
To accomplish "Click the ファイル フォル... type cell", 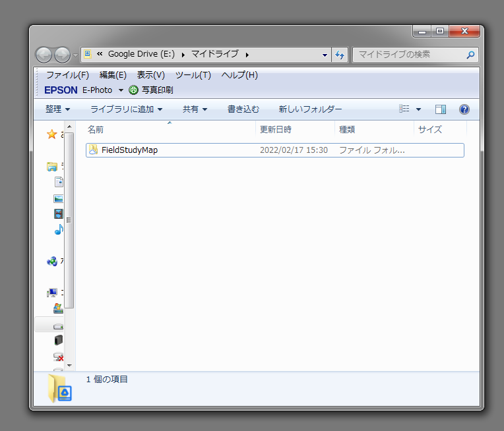I will [372, 150].
